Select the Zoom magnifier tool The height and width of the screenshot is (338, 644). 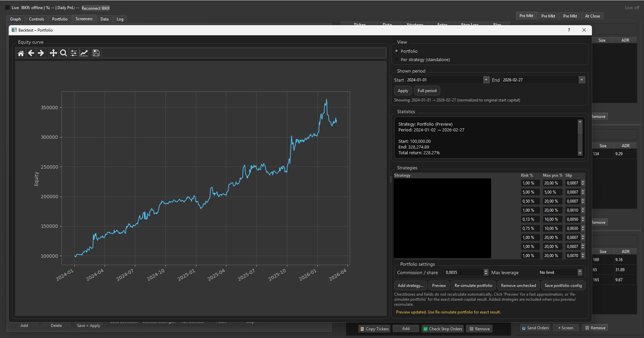[x=63, y=53]
